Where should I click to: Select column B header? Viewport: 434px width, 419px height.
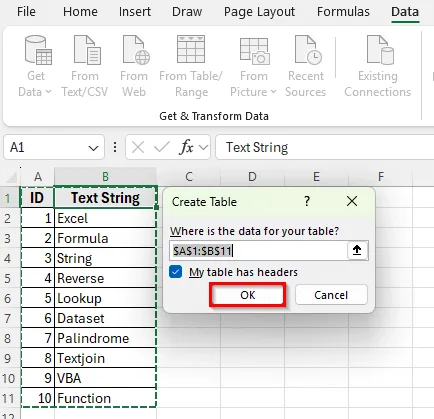point(105,177)
